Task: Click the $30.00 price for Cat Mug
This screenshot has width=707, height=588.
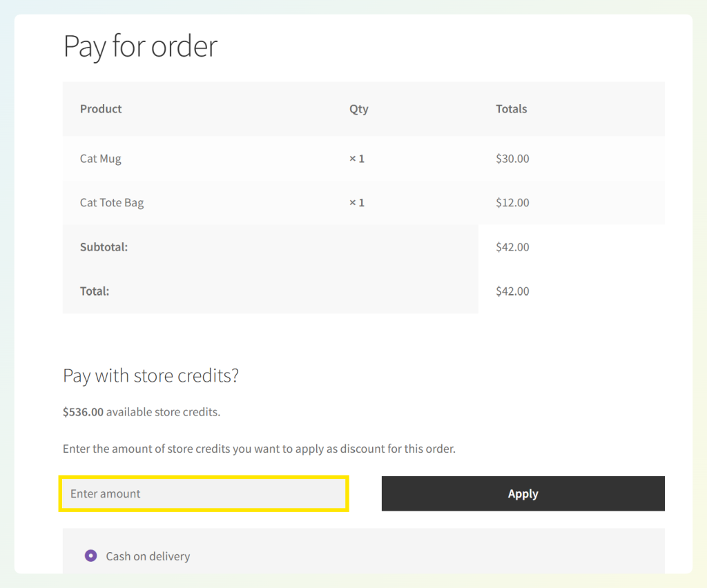Action: tap(512, 159)
